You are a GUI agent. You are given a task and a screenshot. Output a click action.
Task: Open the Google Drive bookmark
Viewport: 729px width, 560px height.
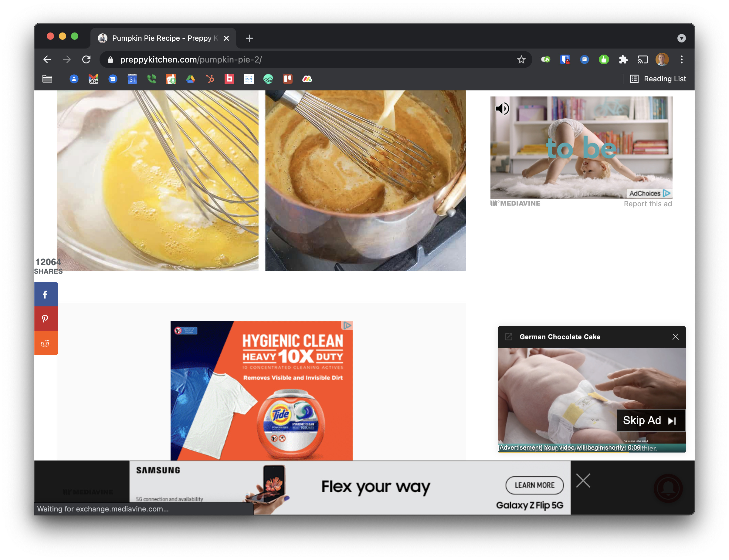190,79
